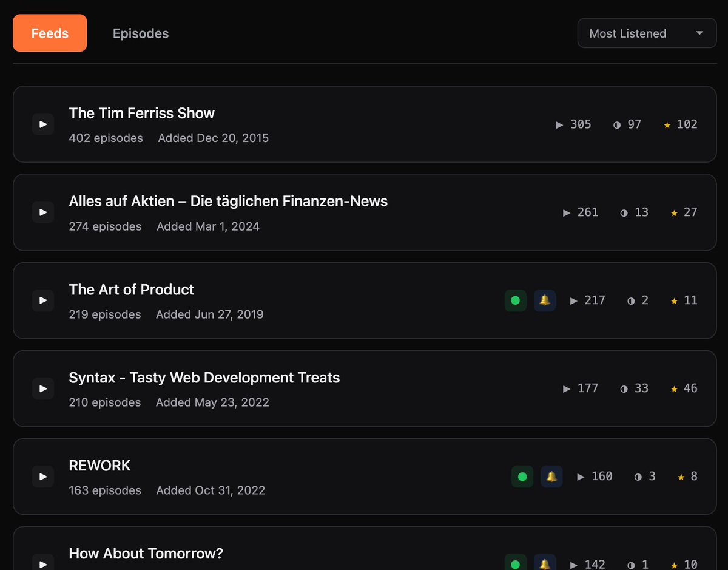Screen dimensions: 728x570
Task: Switch to the Episodes tab
Action: pos(141,33)
